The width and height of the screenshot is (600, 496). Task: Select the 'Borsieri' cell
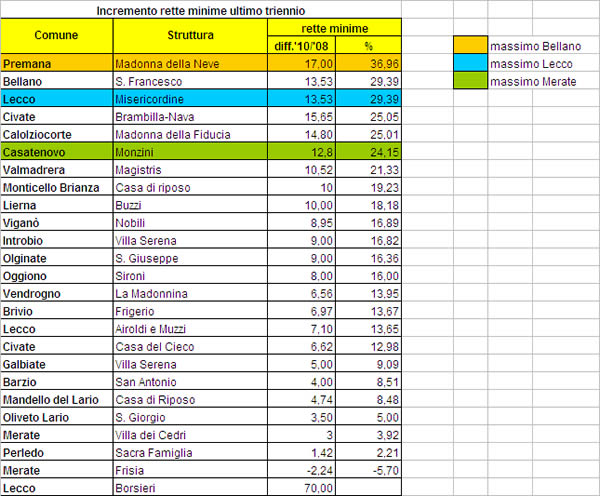(190, 487)
